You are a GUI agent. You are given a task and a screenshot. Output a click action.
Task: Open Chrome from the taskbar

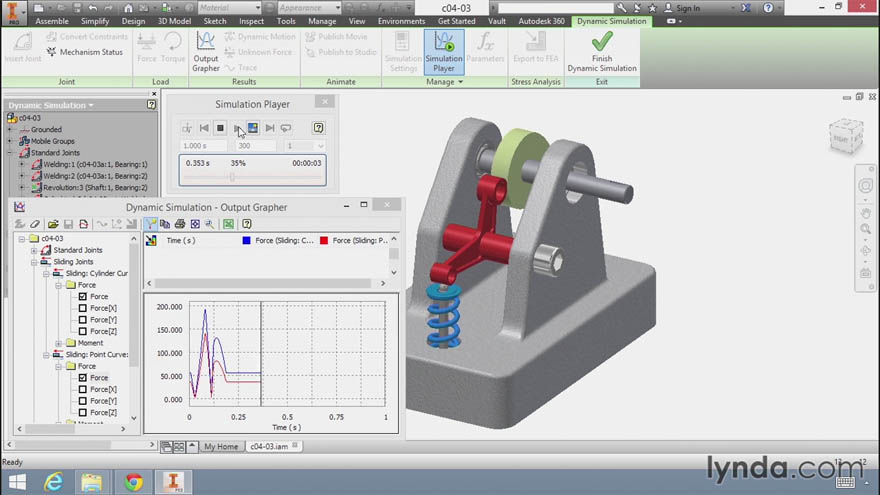[134, 482]
